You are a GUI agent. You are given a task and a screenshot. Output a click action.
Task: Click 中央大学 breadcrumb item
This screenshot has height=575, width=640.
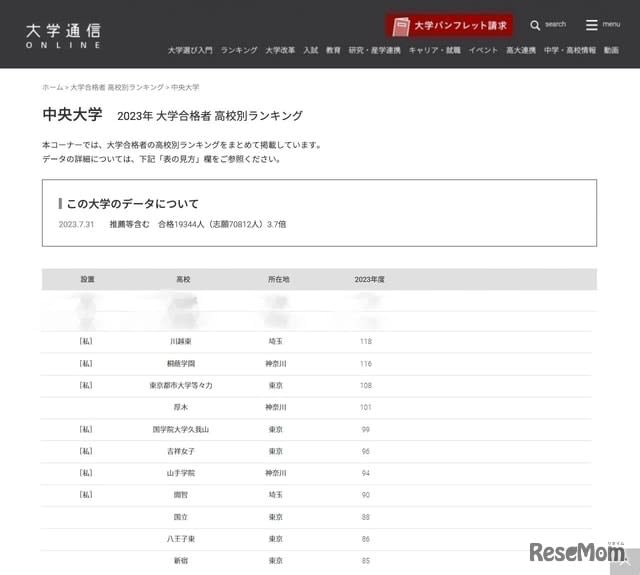point(185,87)
